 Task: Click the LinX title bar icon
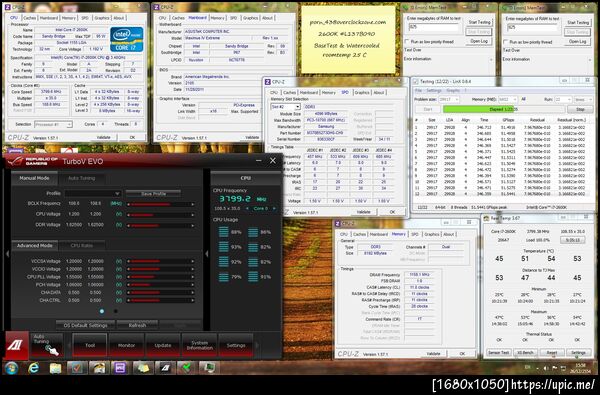(x=416, y=82)
